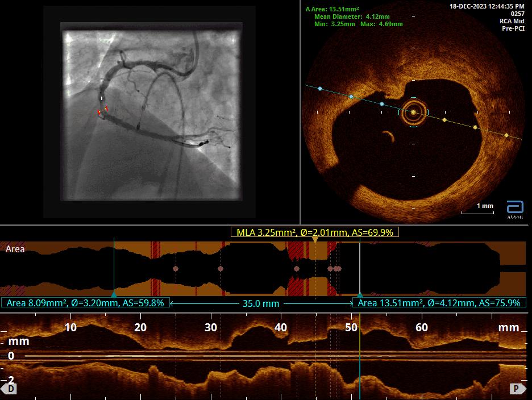Click the outermost blue diamond on the measurement line
The image size is (532, 400).
click(x=320, y=89)
